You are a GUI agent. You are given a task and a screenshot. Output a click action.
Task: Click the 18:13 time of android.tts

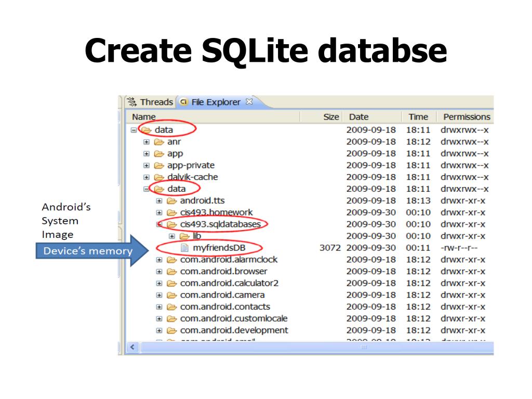tap(418, 201)
